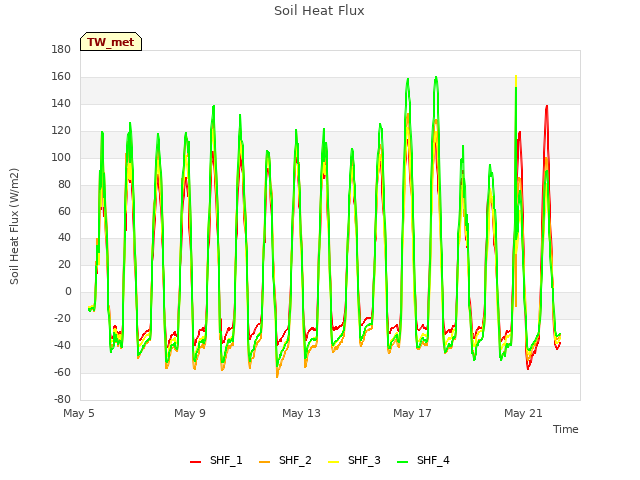Click the 180 y-axis tick label
This screenshot has height=480, width=640.
point(61,49)
